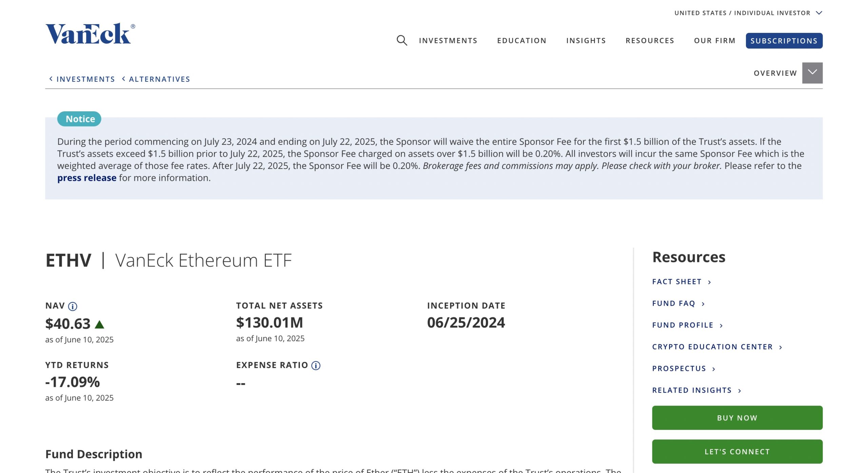Open the Prospectus link
This screenshot has width=868, height=473.
click(x=684, y=368)
